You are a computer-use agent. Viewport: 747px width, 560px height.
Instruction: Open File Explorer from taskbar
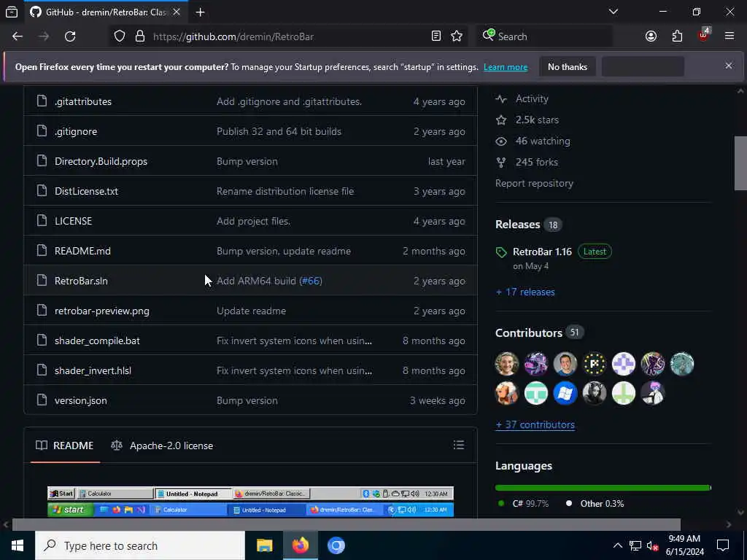pyautogui.click(x=264, y=545)
